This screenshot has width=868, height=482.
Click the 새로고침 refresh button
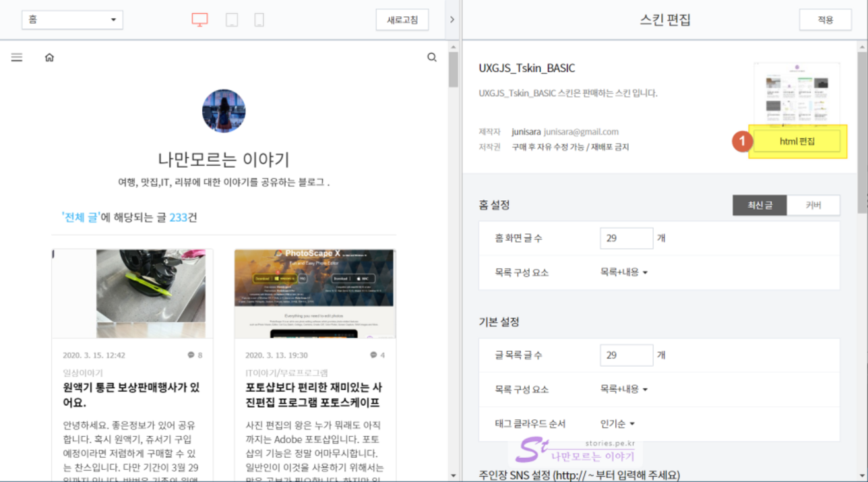[402, 20]
